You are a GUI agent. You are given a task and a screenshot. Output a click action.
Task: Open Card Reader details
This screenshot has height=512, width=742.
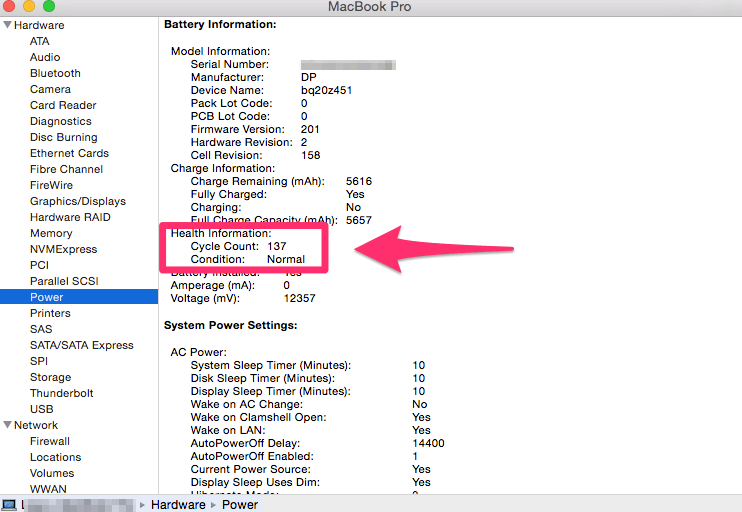click(x=63, y=105)
